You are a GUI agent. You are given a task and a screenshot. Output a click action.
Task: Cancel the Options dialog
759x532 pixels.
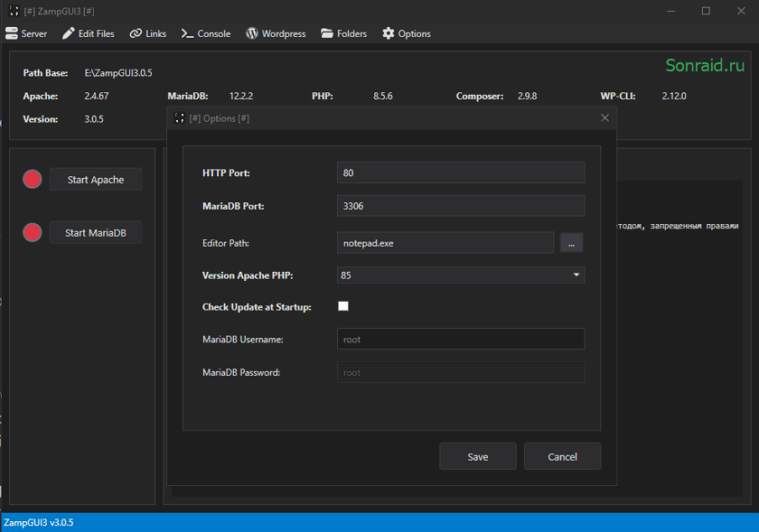(562, 456)
